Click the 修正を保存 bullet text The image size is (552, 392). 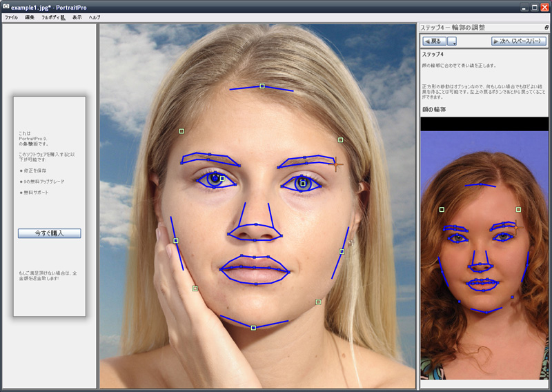[x=35, y=170]
